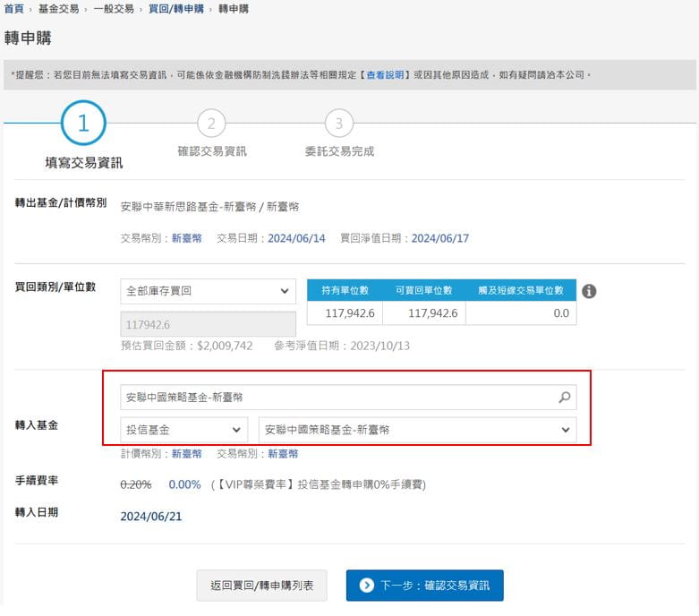Select the step 1 circle indicator
699x616 pixels.
point(83,124)
